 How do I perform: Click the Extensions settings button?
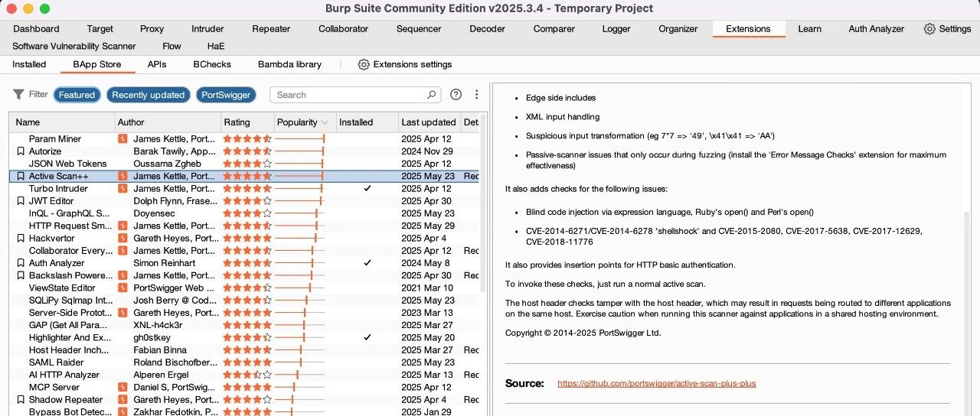(x=405, y=64)
